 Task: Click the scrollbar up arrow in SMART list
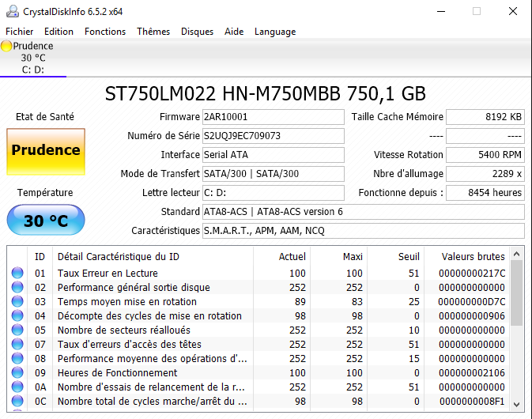click(516, 254)
